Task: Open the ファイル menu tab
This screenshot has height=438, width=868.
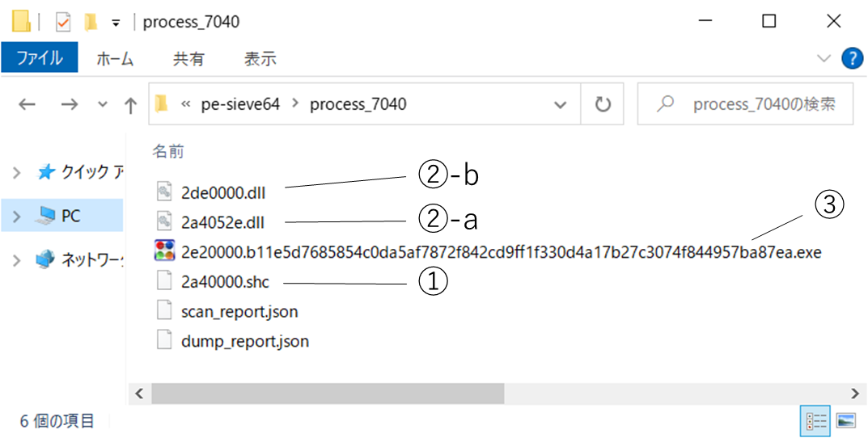Action: click(x=40, y=58)
